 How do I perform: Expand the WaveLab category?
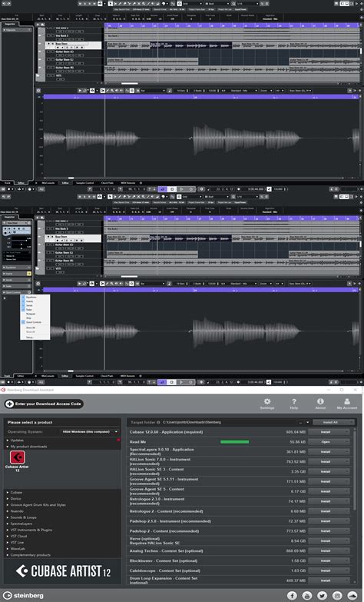(7, 549)
